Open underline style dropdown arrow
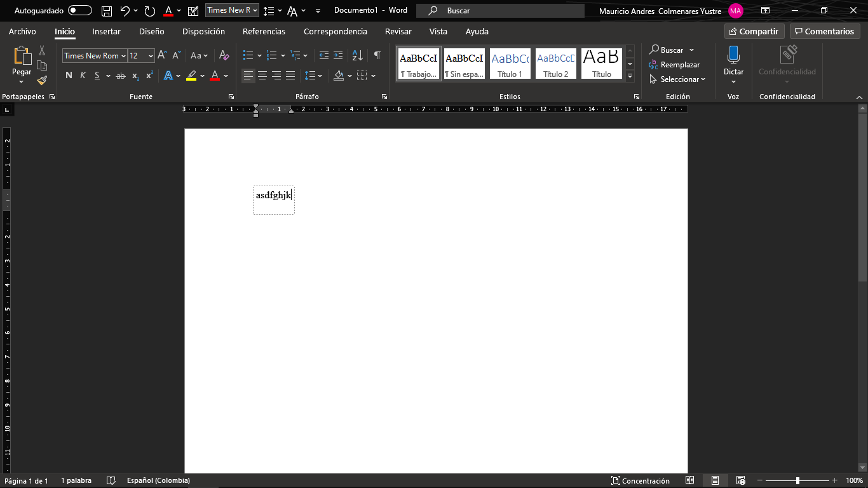 pos(108,76)
